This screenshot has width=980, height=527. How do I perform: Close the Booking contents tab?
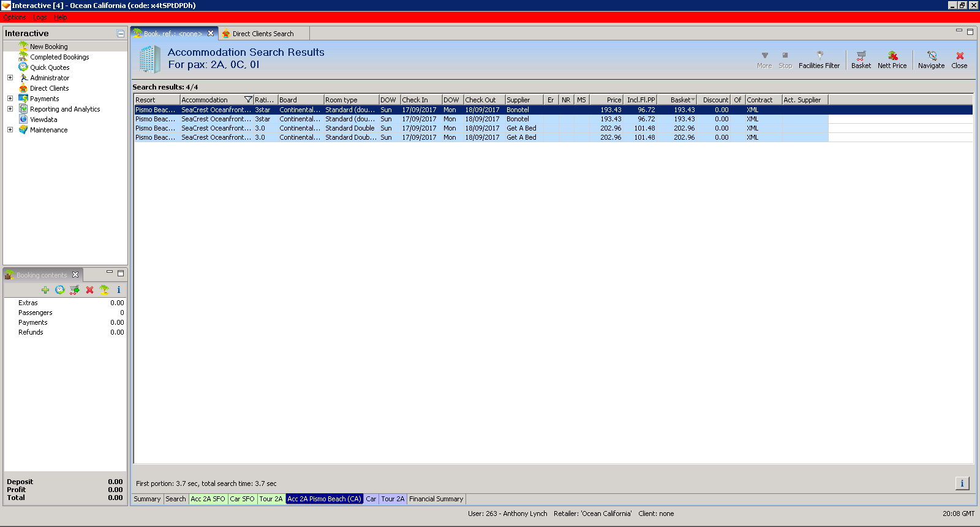point(75,275)
